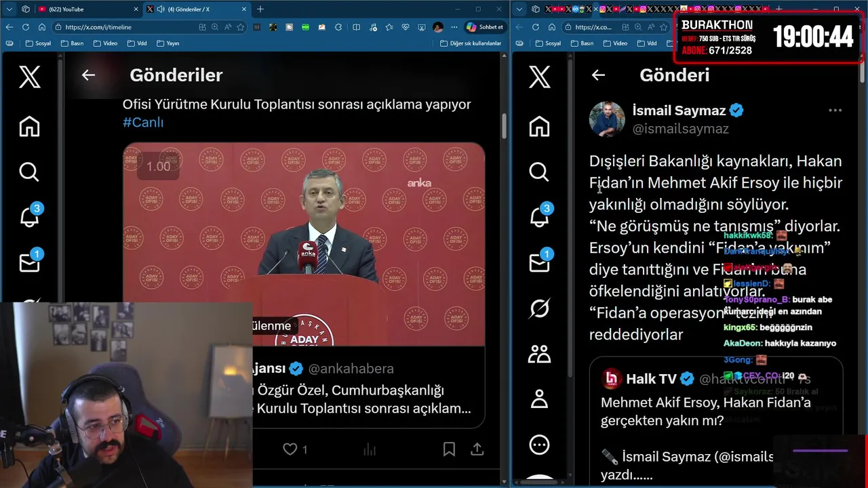Zoom icon in left address bar

[215, 27]
